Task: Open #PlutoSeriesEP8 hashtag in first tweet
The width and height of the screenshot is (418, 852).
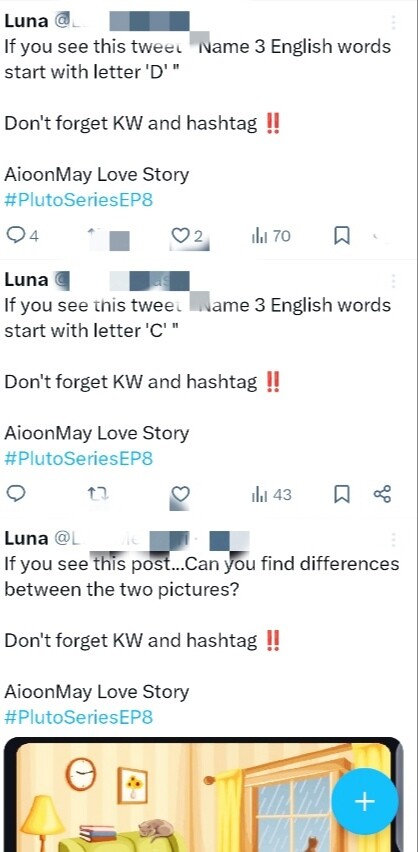Action: [79, 200]
